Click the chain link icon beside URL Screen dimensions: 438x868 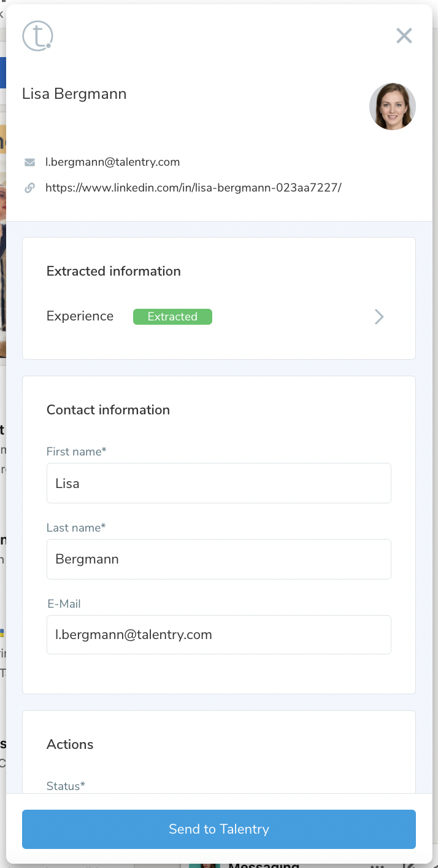coord(29,188)
